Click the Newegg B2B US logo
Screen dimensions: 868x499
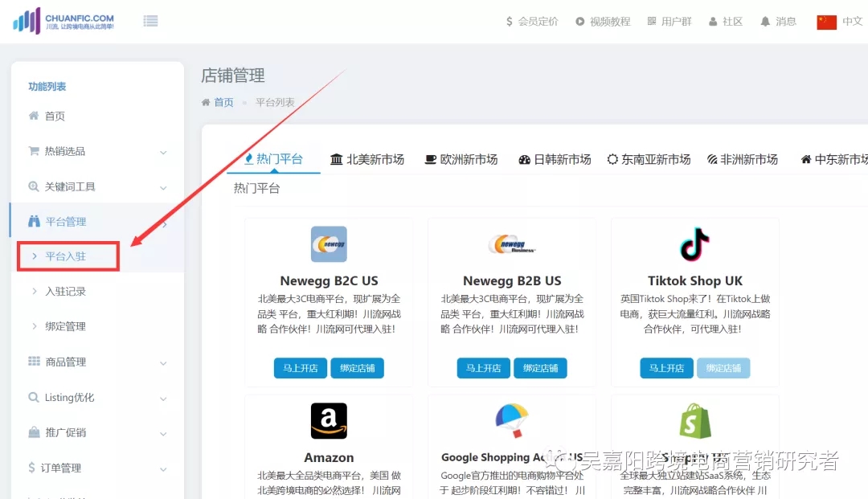click(x=512, y=244)
